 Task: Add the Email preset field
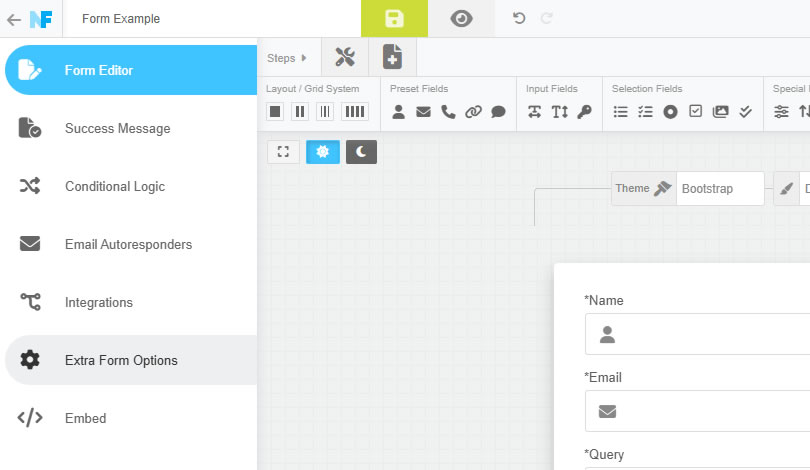click(x=423, y=112)
